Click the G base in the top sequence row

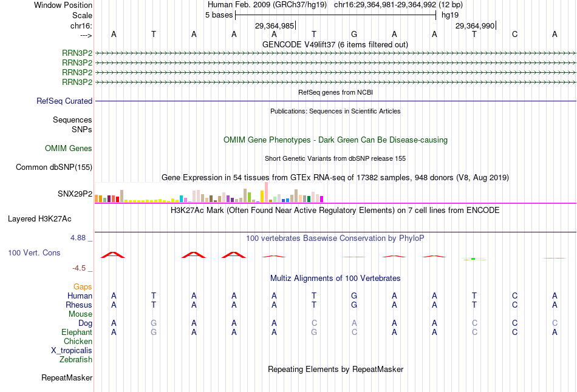354,34
